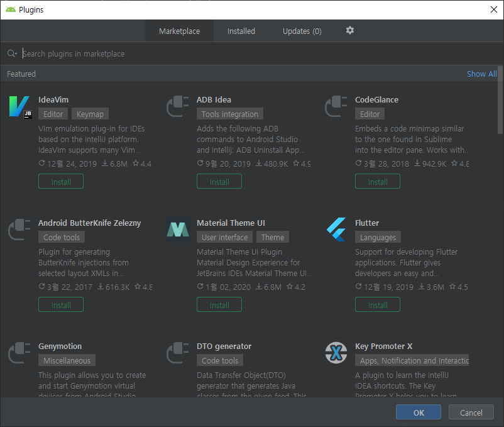
Task: Click the Languages tag under Flutter
Action: coord(378,237)
